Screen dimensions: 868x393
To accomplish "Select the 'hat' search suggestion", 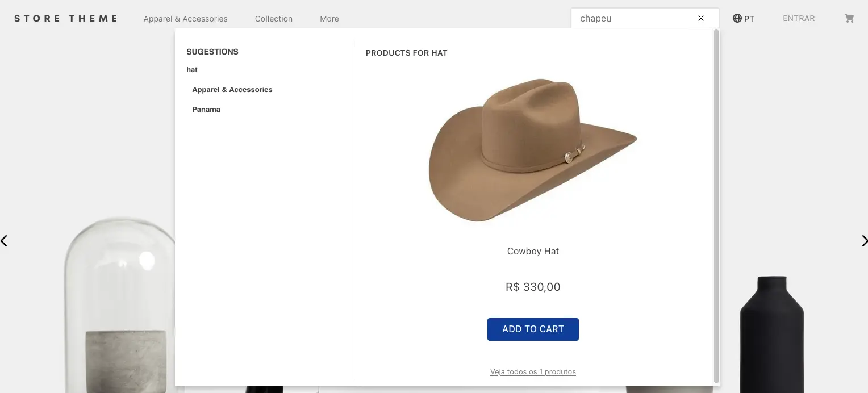I will pyautogui.click(x=191, y=69).
